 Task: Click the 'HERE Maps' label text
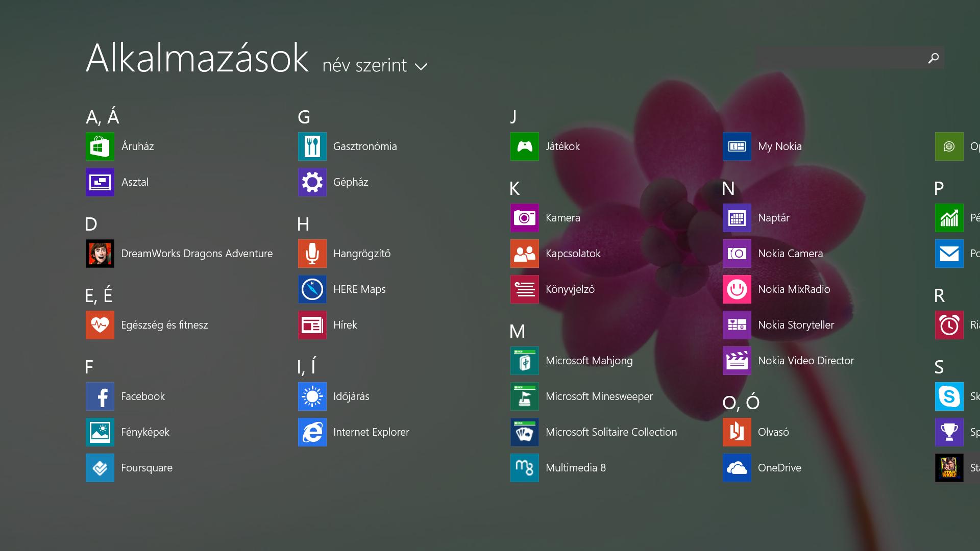(x=359, y=289)
